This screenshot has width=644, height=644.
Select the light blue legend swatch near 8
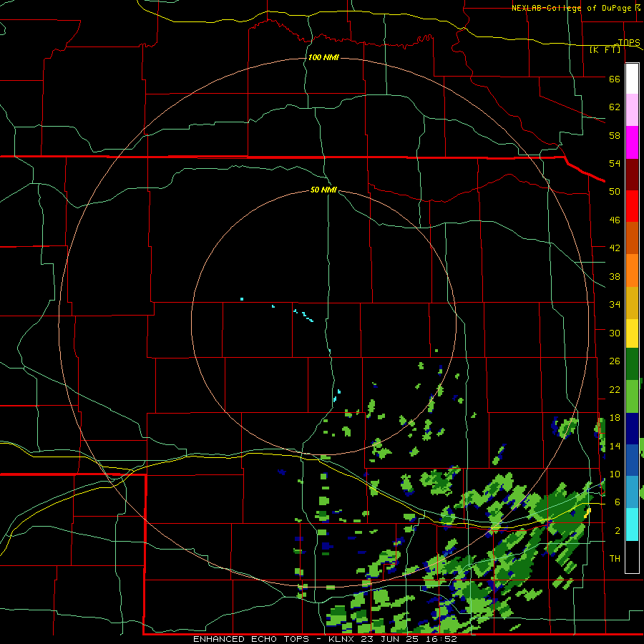pyautogui.click(x=632, y=492)
